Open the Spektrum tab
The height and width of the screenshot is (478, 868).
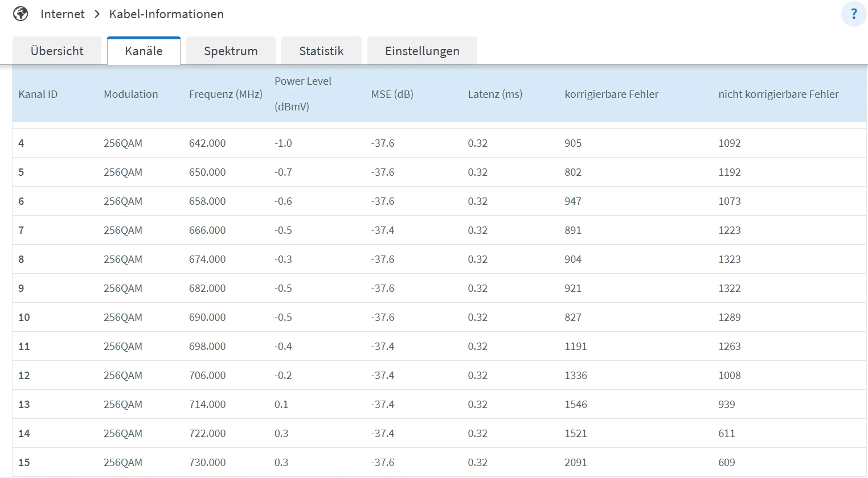(x=231, y=51)
